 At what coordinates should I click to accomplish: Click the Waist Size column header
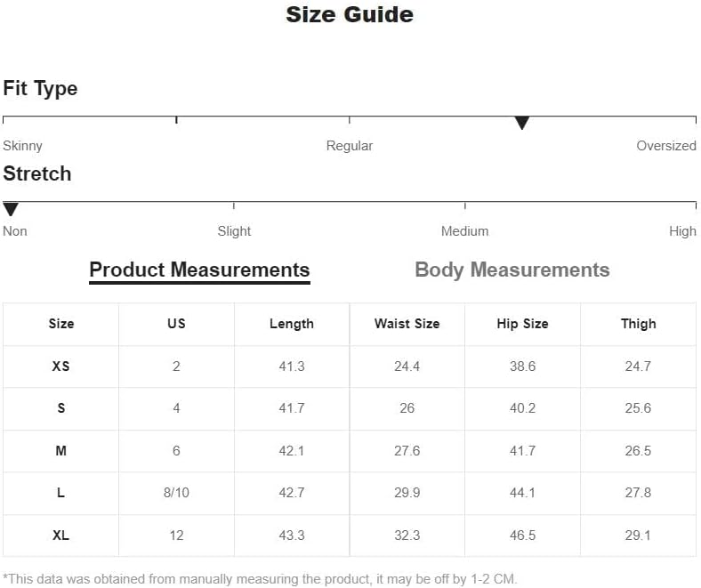click(x=407, y=324)
